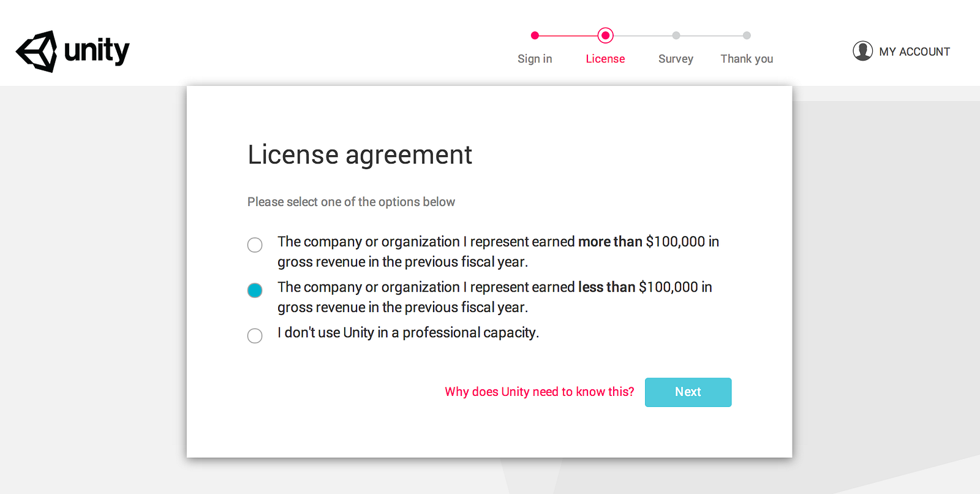Select the 'less than $100,000' revenue option
This screenshot has height=494, width=980.
(x=255, y=291)
